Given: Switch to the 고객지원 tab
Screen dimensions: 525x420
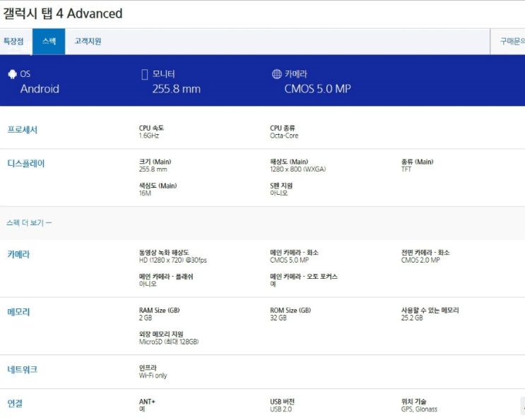Looking at the screenshot, I should click(x=88, y=42).
